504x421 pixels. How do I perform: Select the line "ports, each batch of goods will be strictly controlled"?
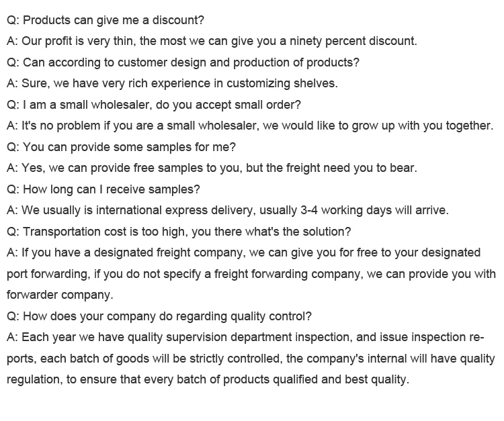251,359
